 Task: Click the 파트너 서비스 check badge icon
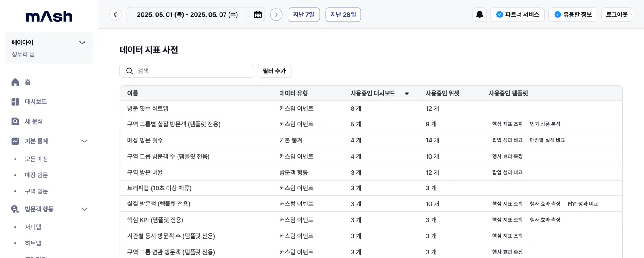(500, 14)
